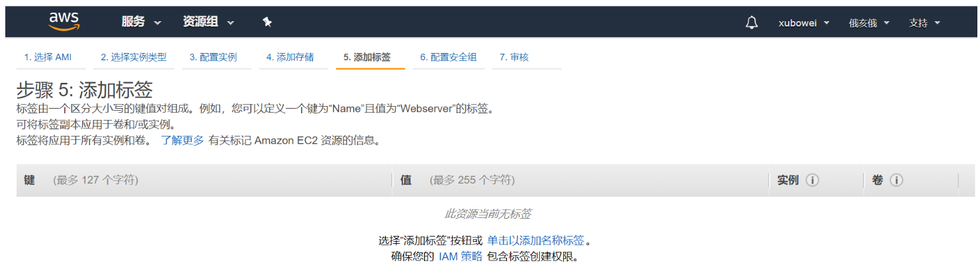The height and width of the screenshot is (275, 980).
Task: Go to step 2. 选择实例类型 tab
Action: 134,58
